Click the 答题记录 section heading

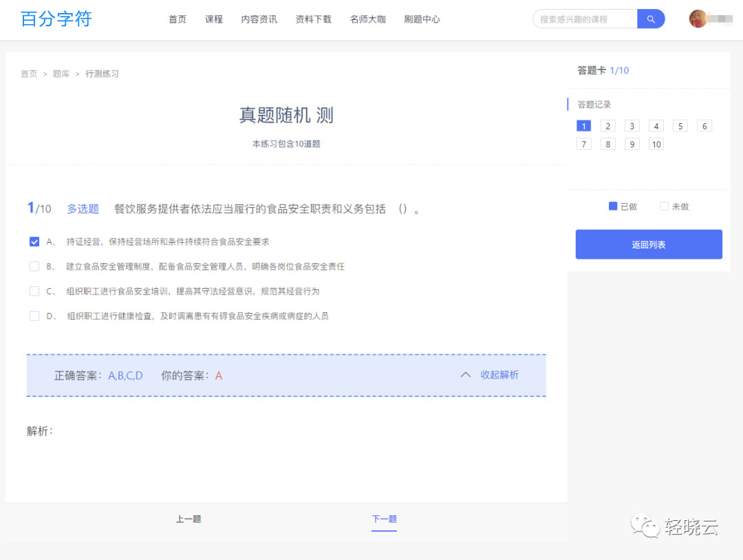click(594, 105)
